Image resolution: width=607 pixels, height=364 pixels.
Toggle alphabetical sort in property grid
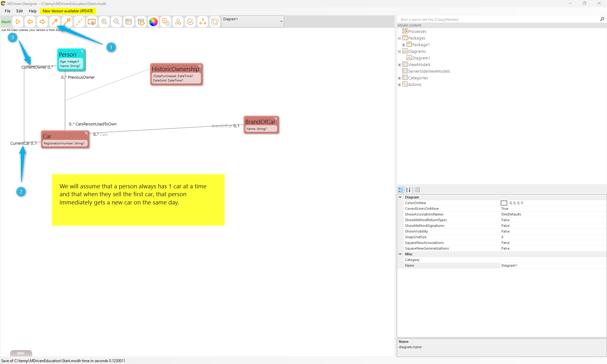coord(408,190)
